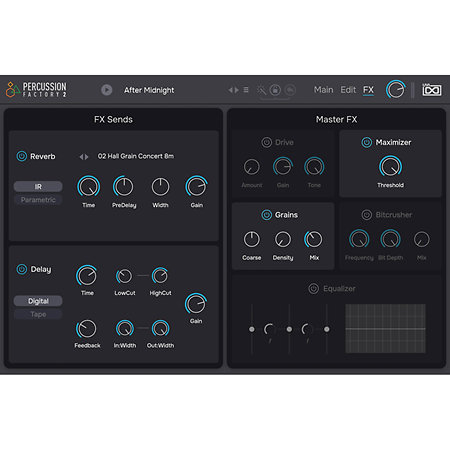Disable the Delay effect power button
Viewport: 450px width, 450px height.
point(22,269)
